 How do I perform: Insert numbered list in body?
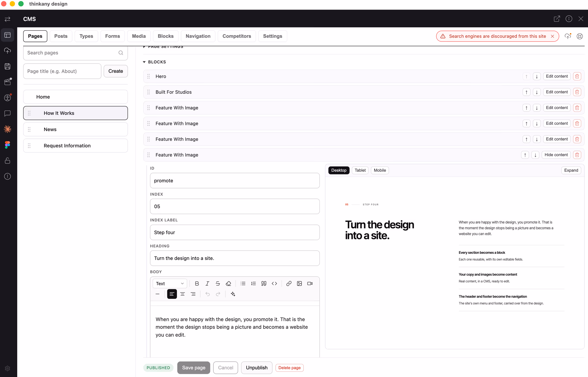[x=254, y=283]
